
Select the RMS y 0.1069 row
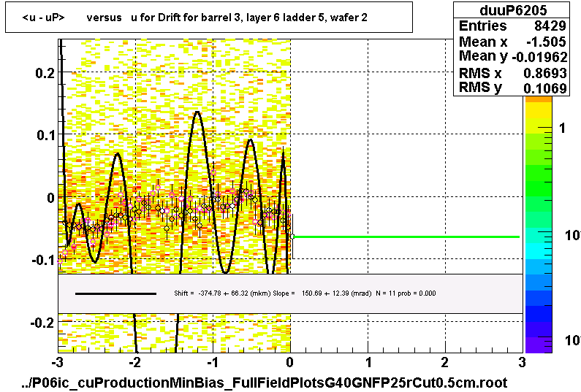tap(512, 88)
